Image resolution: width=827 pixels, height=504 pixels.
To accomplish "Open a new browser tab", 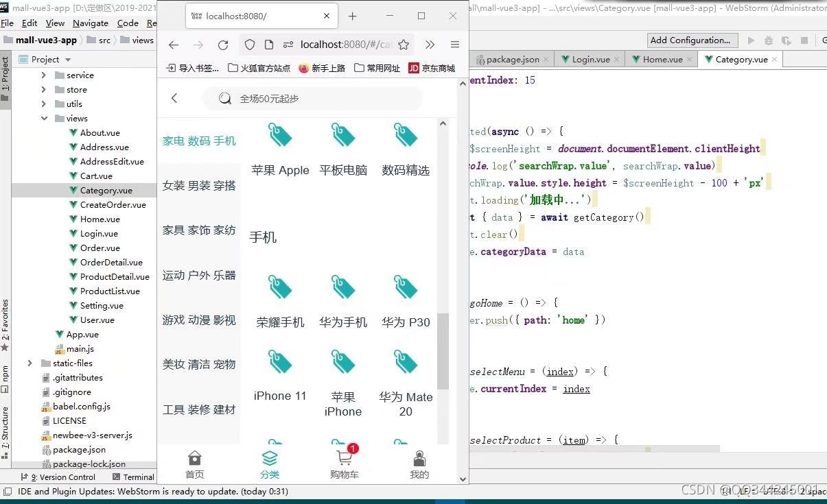I will pos(352,16).
